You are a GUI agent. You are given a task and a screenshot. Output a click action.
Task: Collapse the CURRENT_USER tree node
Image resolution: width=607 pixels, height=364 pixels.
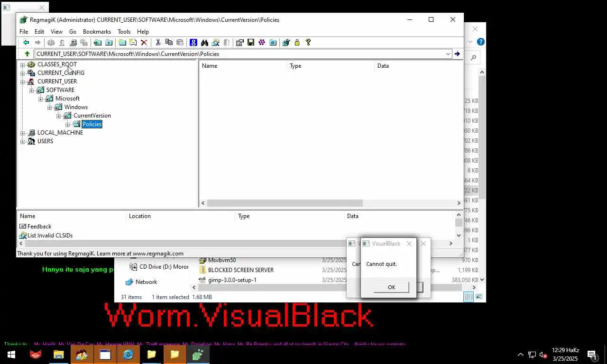(x=22, y=82)
